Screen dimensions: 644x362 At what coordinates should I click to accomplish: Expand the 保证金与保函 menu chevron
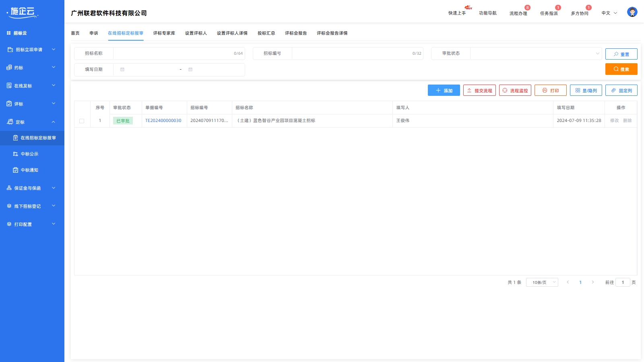(x=54, y=188)
